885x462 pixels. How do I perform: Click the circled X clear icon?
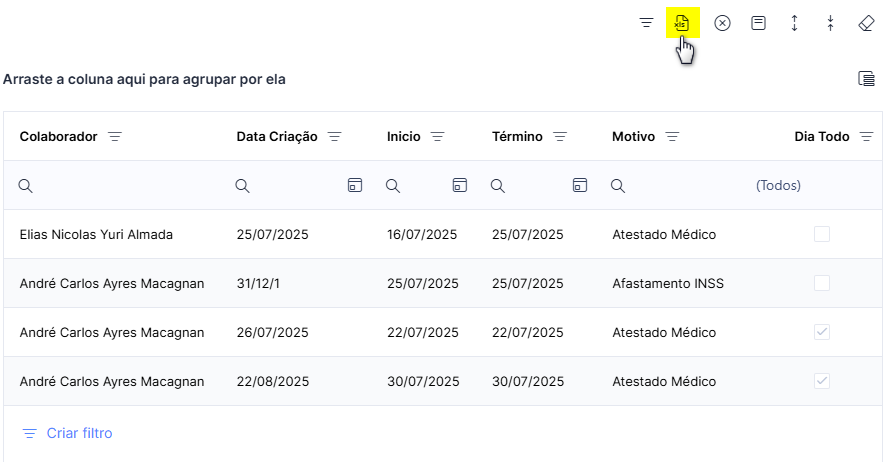(x=722, y=23)
